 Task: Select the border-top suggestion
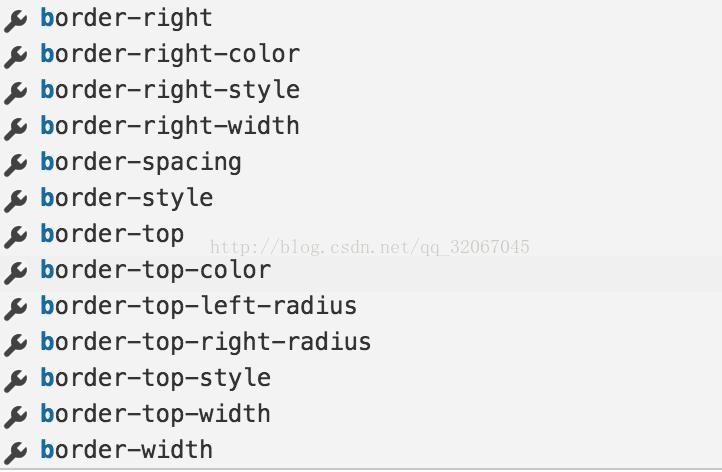[x=361, y=233]
